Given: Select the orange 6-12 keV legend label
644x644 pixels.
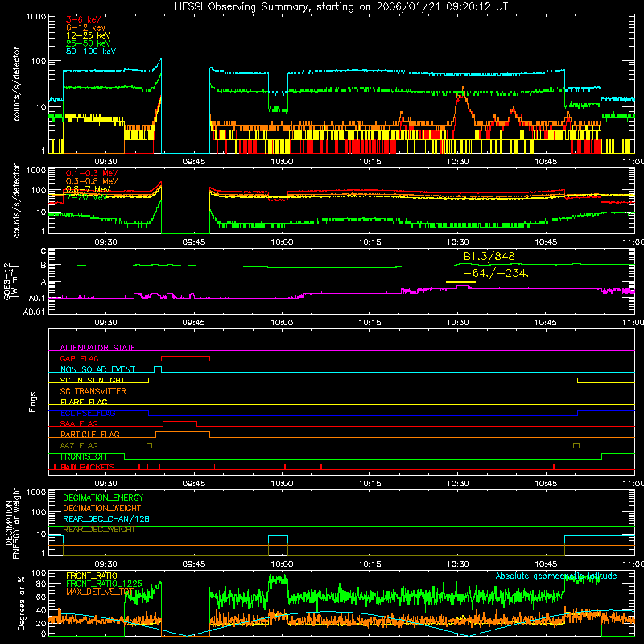Looking at the screenshot, I should click(x=86, y=27).
